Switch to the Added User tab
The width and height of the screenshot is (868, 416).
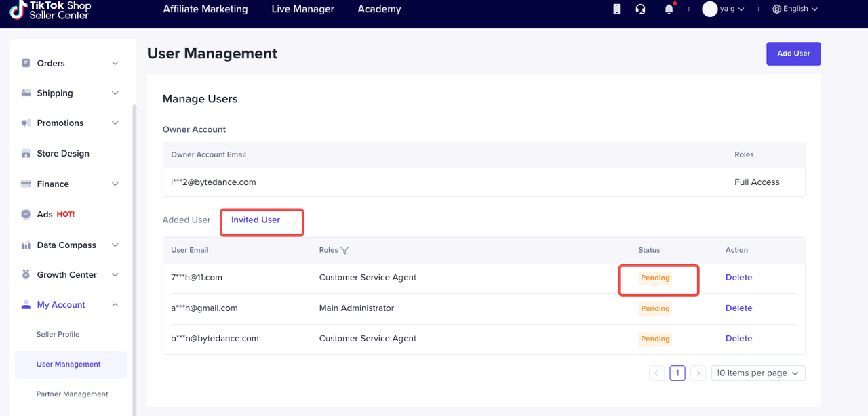(x=186, y=220)
